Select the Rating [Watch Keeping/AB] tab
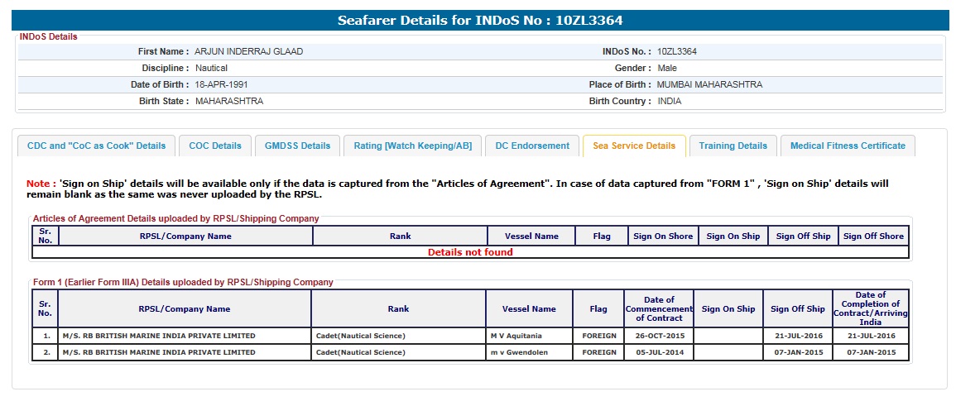This screenshot has width=980, height=406. coord(412,146)
